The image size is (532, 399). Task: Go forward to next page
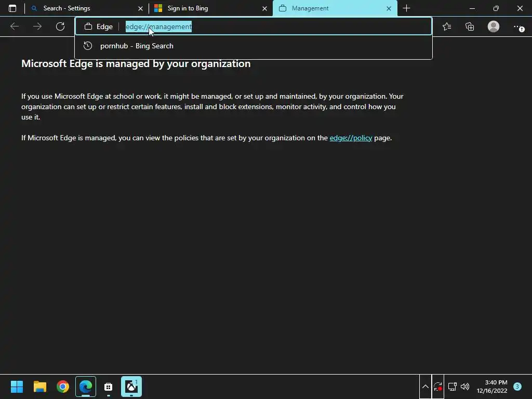coord(37,26)
